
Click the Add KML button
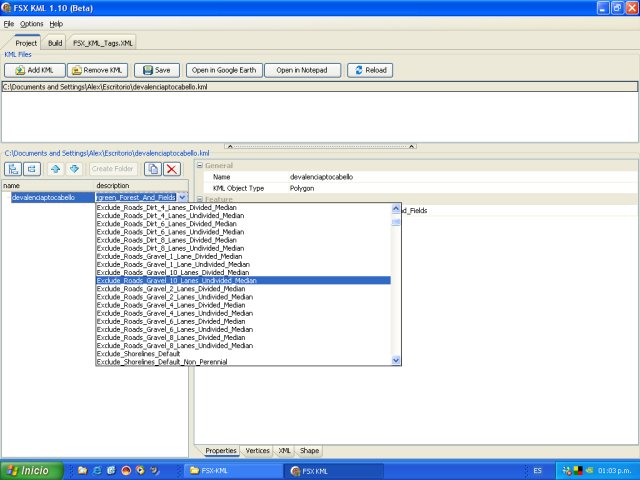pyautogui.click(x=35, y=70)
